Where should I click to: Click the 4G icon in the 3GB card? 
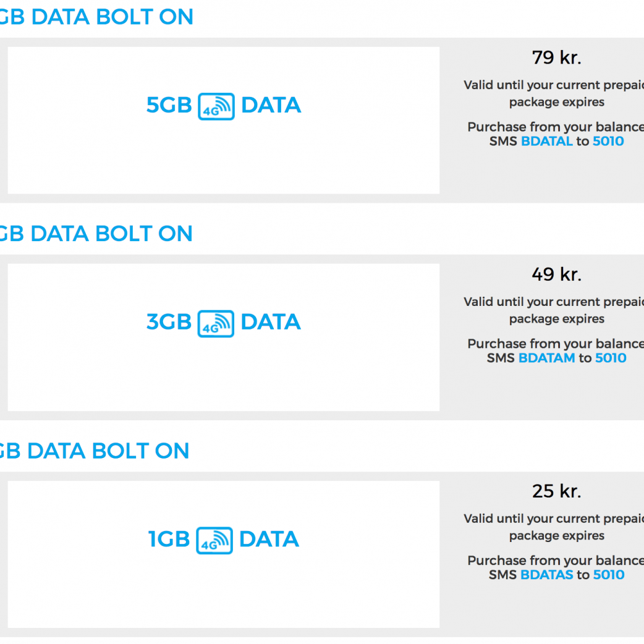[x=216, y=323]
